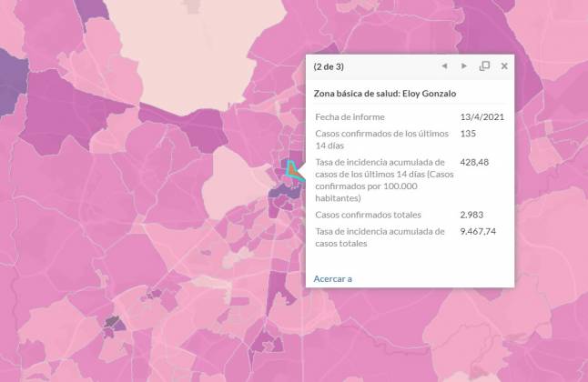Click the 'Zona básica de salud: Eloy Gonzalo' title
The image size is (588, 382).
(385, 93)
